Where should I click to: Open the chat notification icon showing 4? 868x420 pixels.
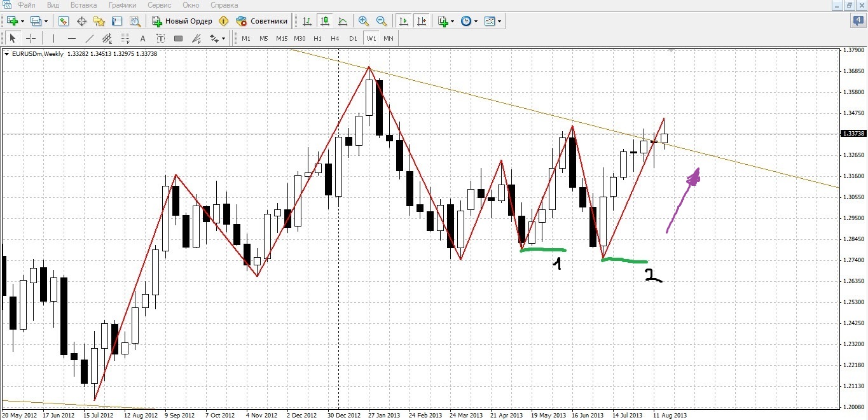tap(858, 20)
